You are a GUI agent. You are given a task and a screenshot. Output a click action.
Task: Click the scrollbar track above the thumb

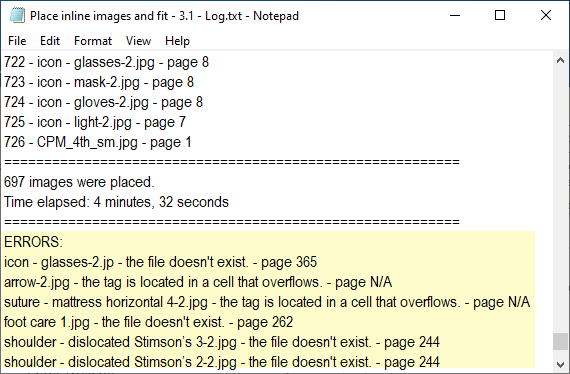click(560, 201)
